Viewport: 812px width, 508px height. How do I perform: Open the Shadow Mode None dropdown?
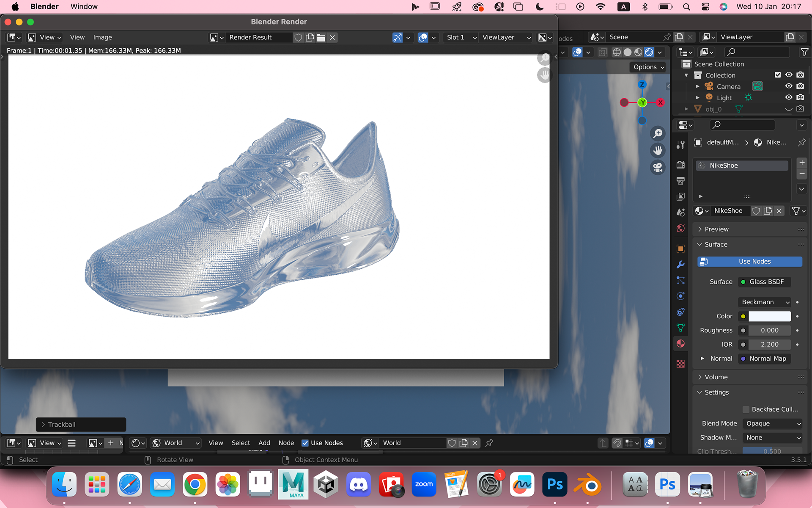click(x=773, y=438)
